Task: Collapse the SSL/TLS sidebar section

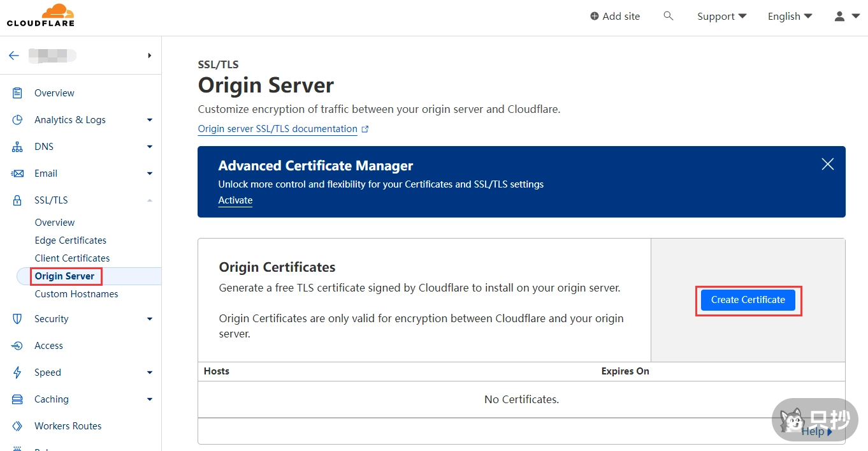Action: [x=149, y=200]
